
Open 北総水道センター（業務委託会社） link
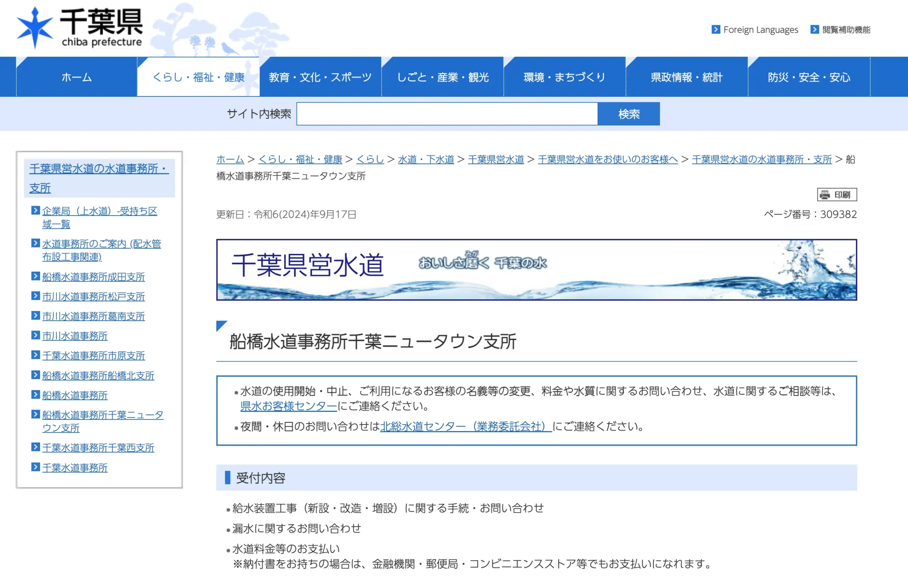pyautogui.click(x=465, y=426)
